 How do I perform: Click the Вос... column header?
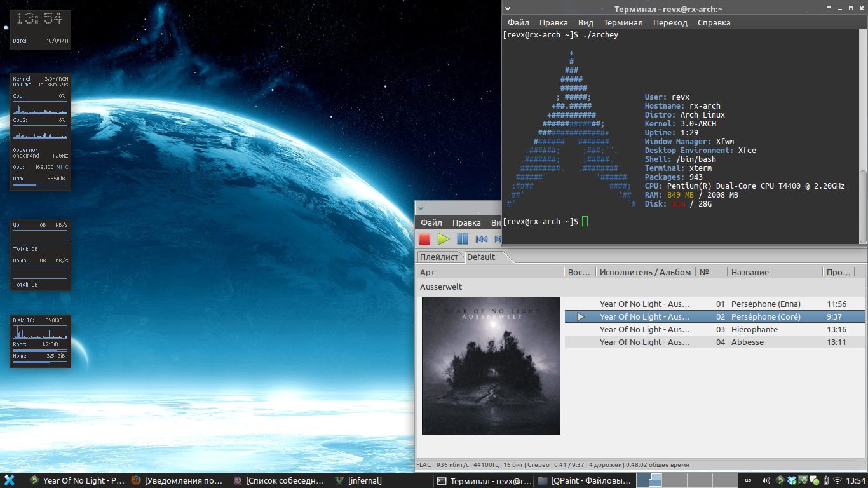click(580, 272)
